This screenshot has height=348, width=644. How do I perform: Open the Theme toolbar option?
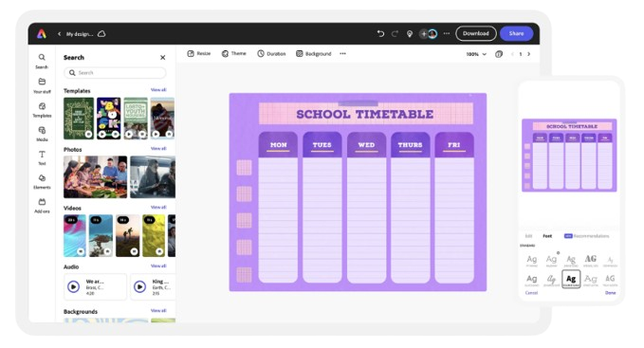[233, 54]
